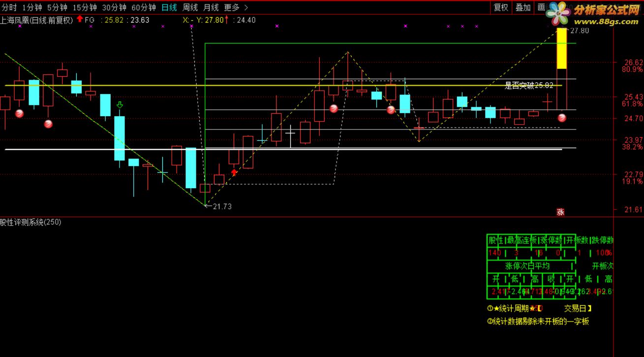Viewport: 644px width, 357px height.
Task: Click the 80.9% Fibonacci level label
Action: [x=632, y=69]
